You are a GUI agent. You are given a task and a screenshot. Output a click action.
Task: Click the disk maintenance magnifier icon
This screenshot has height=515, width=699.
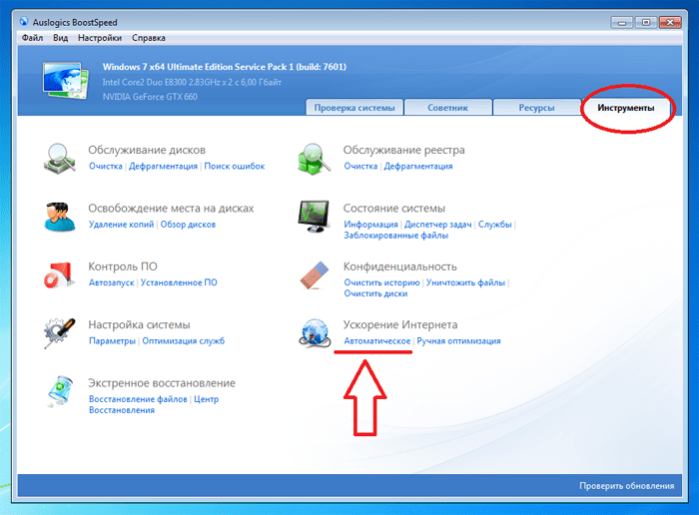pos(60,158)
